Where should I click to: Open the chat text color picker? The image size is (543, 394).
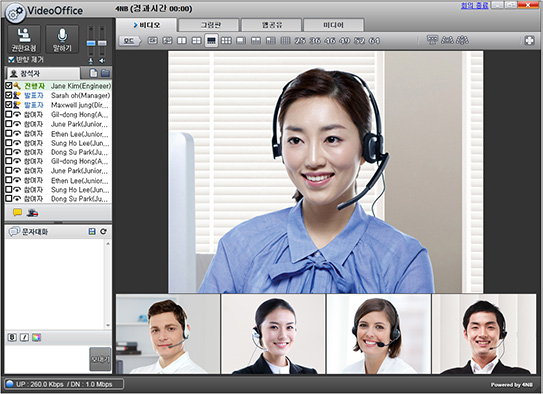[x=36, y=337]
